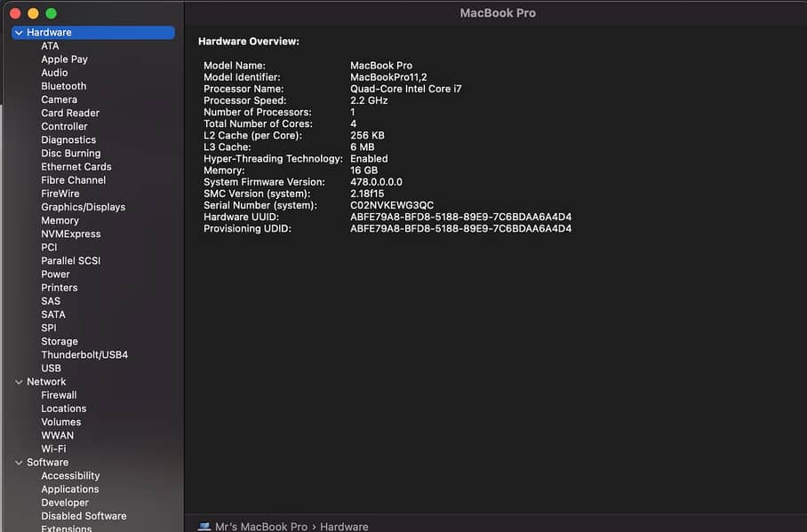Click the serial number C02NVKEWG3QC
This screenshot has height=532, width=807.
392,205
